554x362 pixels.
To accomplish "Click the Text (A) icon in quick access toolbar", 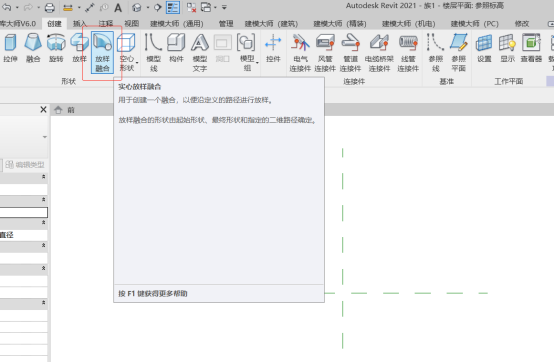I will click(x=118, y=7).
